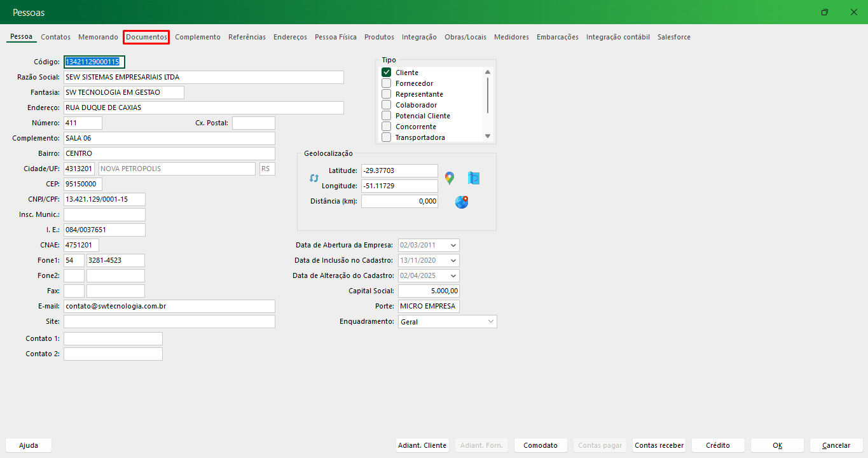This screenshot has height=458, width=868.
Task: Open Data de Inclusão no Cadastro dropdown
Action: point(453,260)
